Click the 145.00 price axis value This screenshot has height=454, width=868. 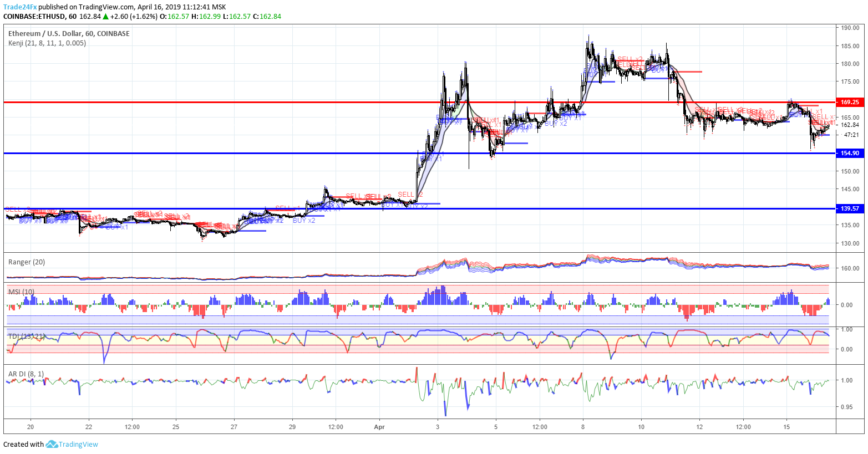coord(850,189)
